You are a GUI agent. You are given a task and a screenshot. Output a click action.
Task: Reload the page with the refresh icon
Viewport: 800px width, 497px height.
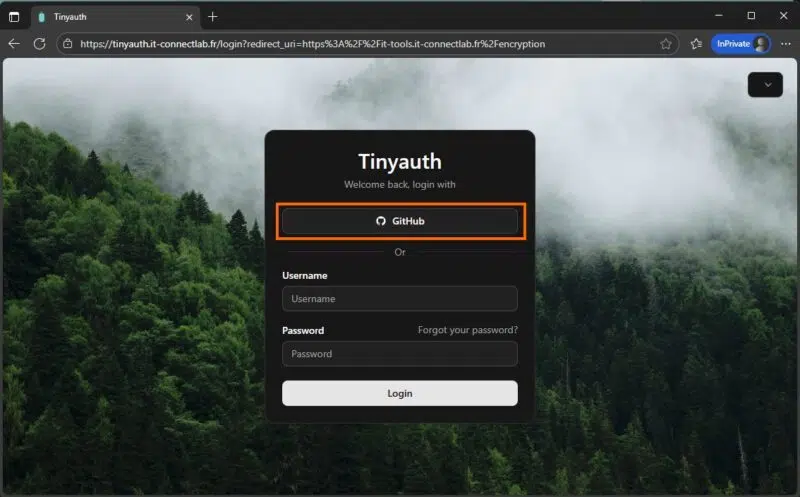(39, 44)
